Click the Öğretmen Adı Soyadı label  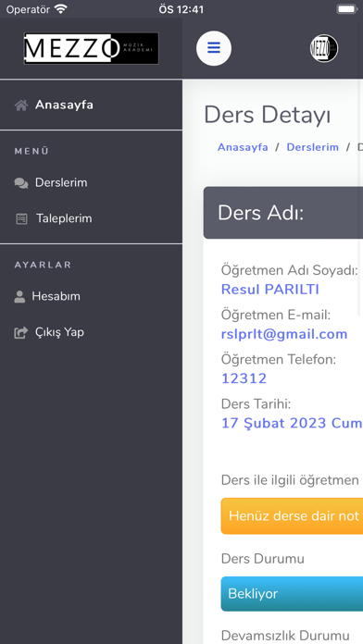[290, 270]
